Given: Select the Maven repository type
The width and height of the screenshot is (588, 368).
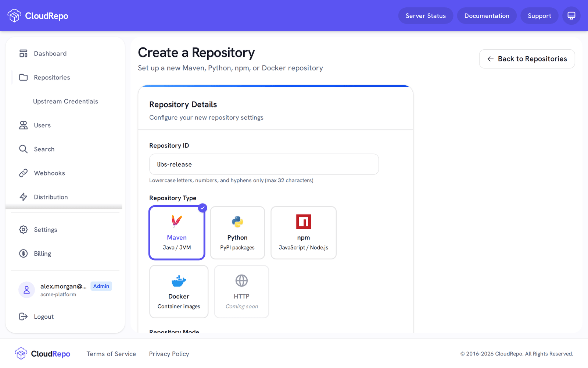Looking at the screenshot, I should (177, 233).
